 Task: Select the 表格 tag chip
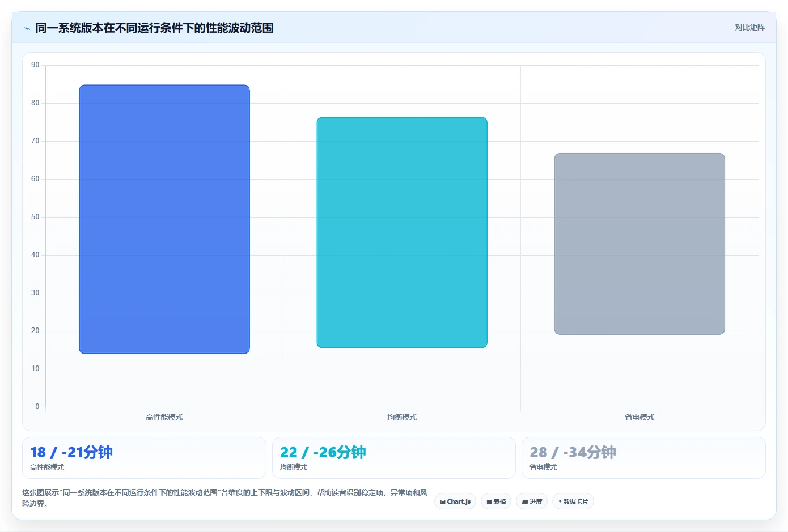point(496,501)
